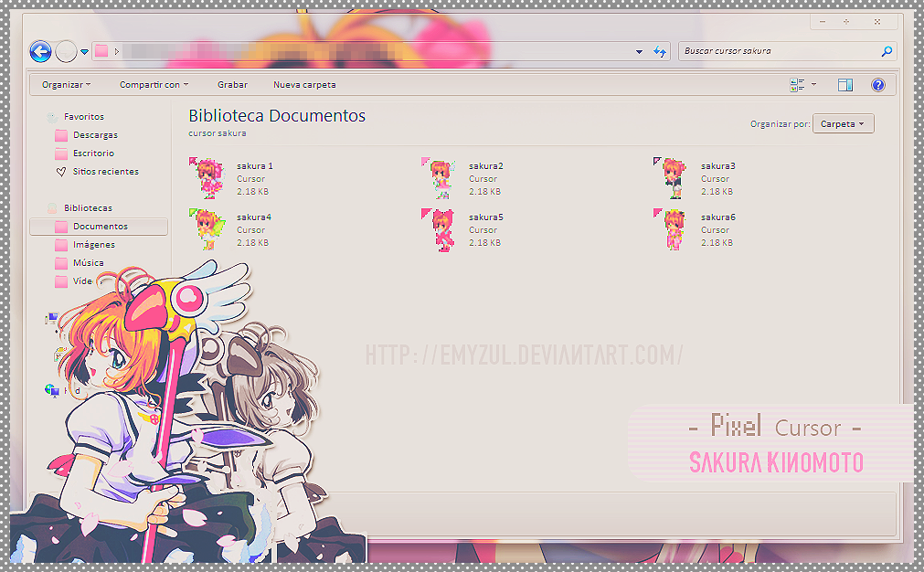Click the sakura6 file name

(x=718, y=217)
